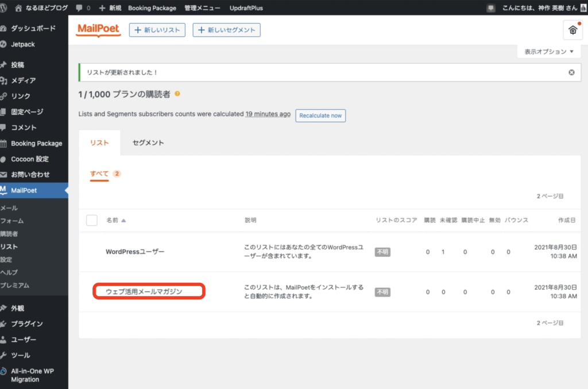Open MailPoet リスト submenu item
Image resolution: width=588 pixels, height=389 pixels.
(x=9, y=247)
